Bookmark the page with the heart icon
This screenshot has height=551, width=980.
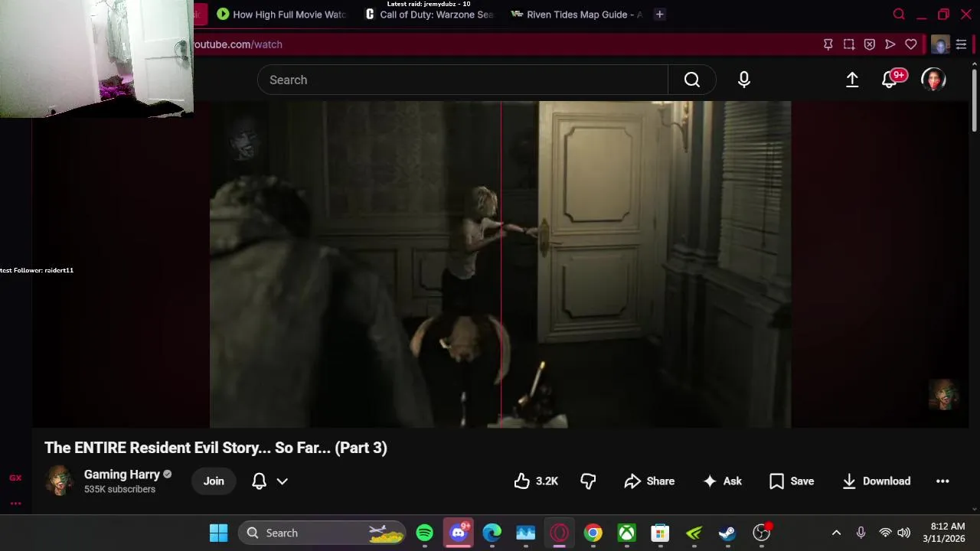pyautogui.click(x=911, y=44)
